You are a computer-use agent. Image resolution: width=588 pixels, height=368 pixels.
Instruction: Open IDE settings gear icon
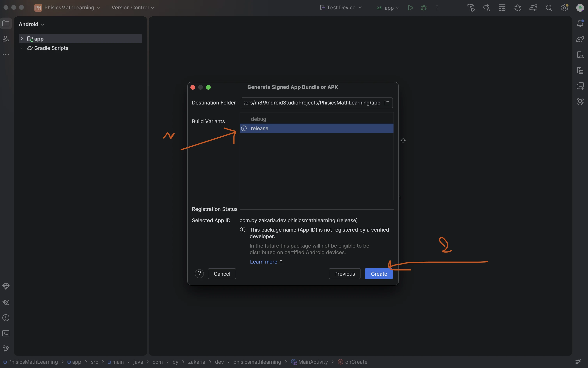tap(564, 8)
